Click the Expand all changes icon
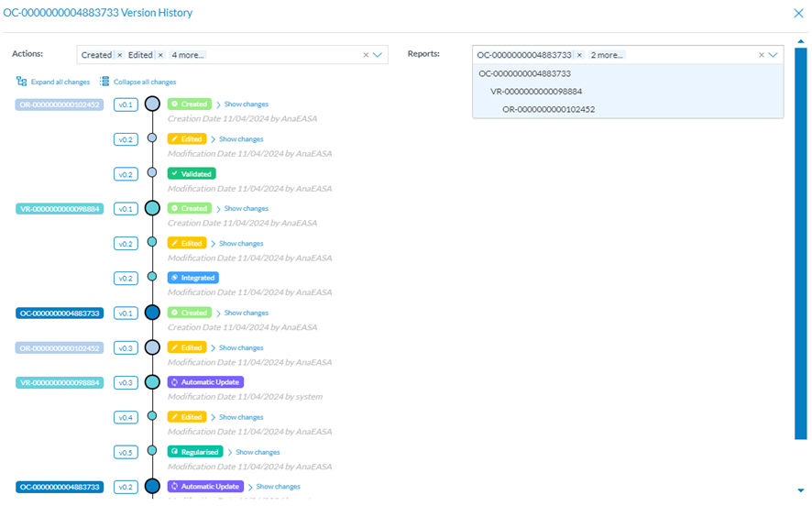The height and width of the screenshot is (506, 812). 22,82
